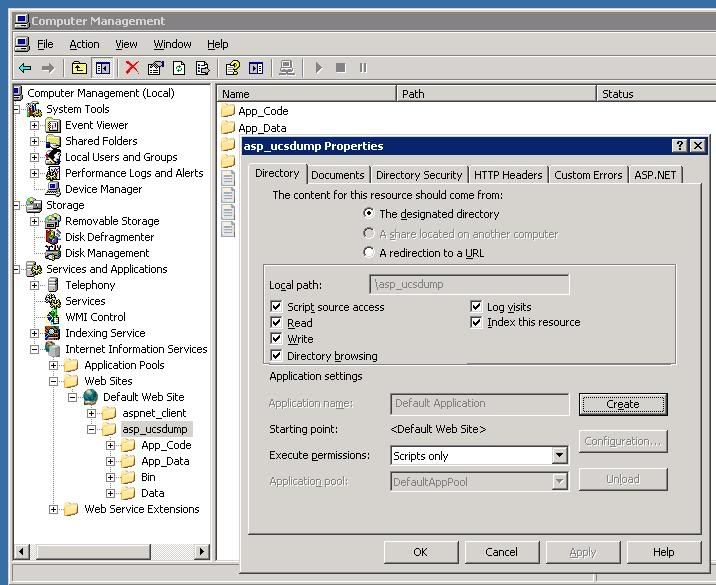Sort list by the Name column header
Image resolution: width=716 pixels, height=585 pixels.
306,94
